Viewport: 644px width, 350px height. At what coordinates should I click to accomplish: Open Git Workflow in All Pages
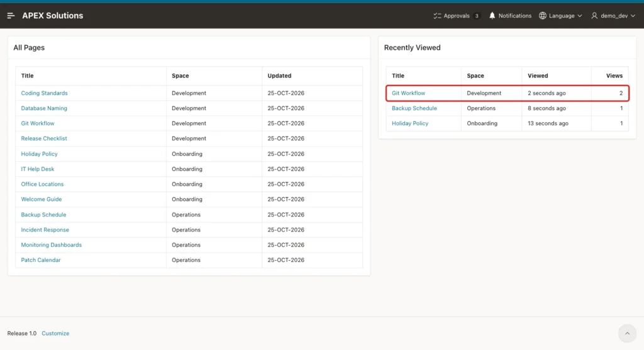tap(37, 123)
